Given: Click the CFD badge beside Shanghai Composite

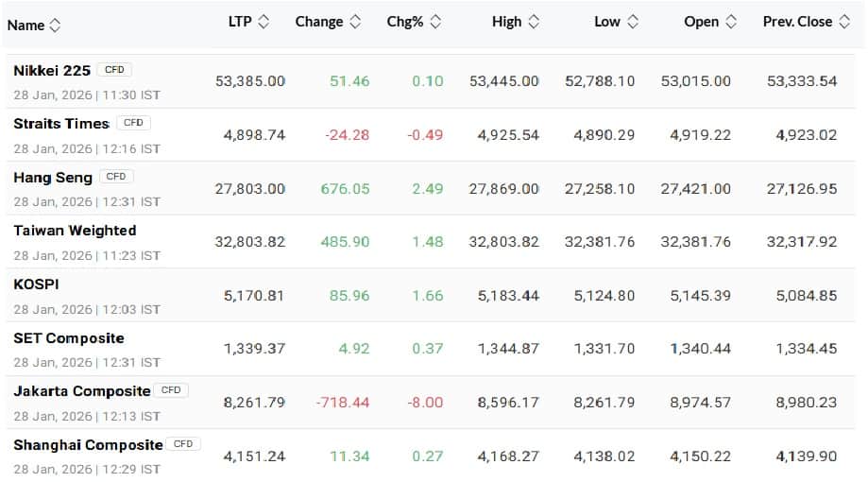Looking at the screenshot, I should coord(183,444).
